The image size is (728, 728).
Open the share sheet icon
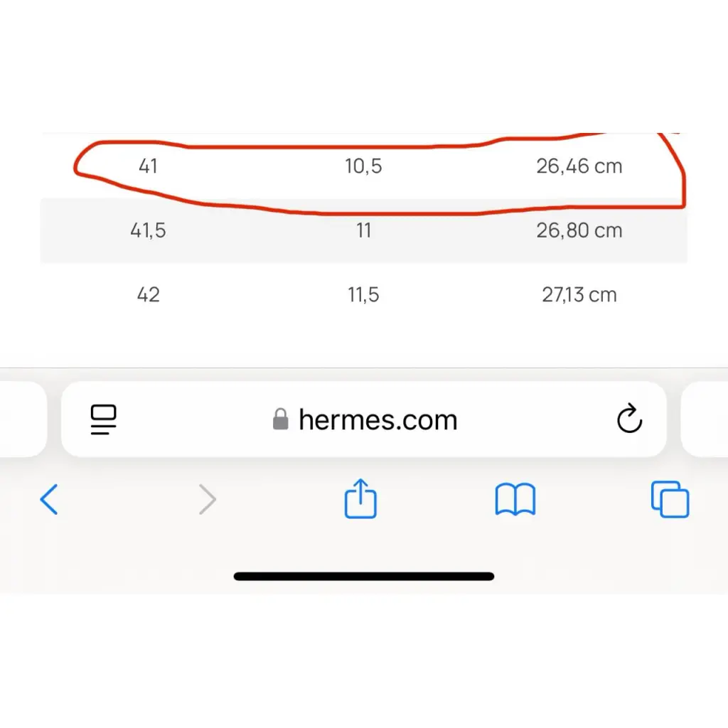(x=360, y=498)
